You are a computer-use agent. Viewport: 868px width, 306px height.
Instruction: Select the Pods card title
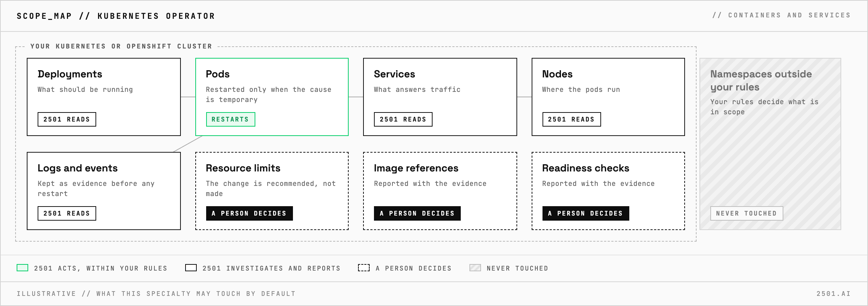(218, 74)
